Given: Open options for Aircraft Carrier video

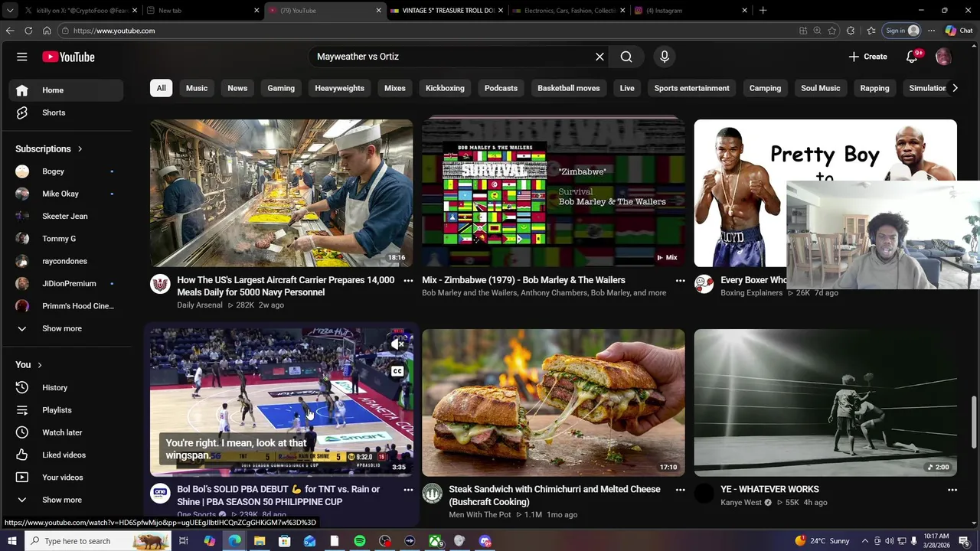Looking at the screenshot, I should tap(408, 281).
